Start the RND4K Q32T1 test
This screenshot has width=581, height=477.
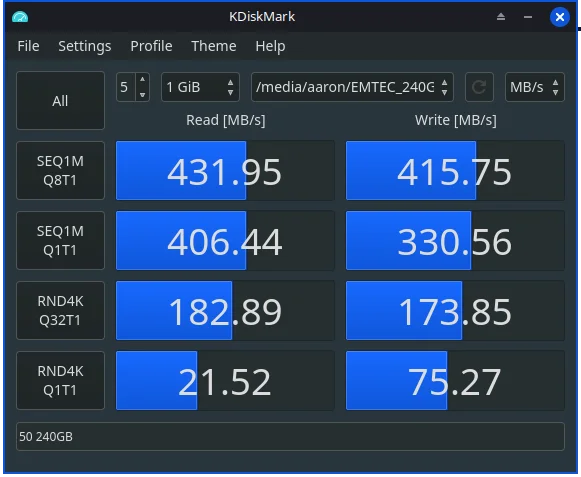60,311
